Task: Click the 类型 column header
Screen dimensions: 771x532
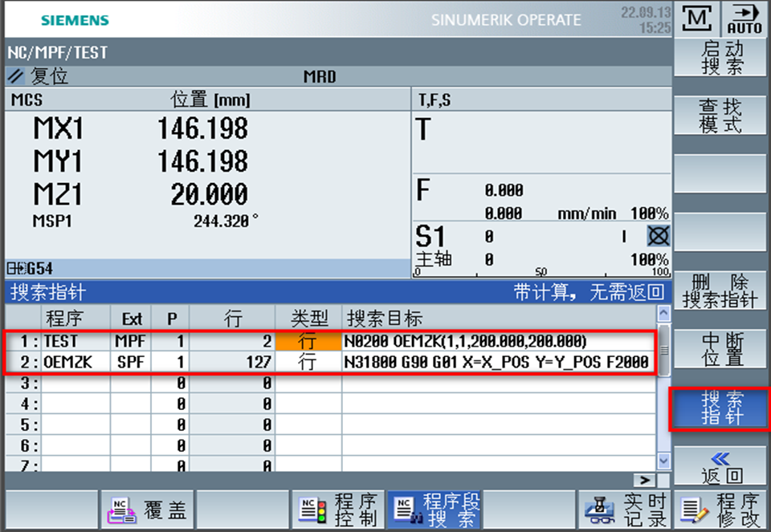Action: pyautogui.click(x=308, y=319)
